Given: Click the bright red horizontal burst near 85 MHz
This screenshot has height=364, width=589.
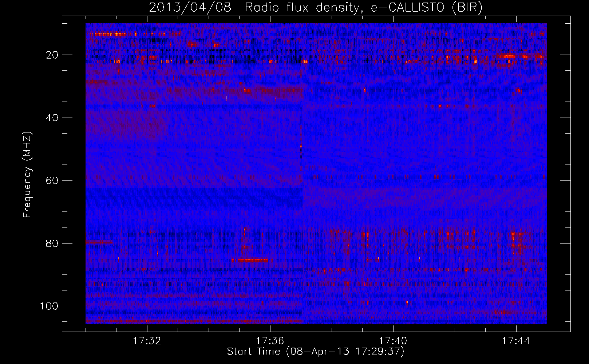Looking at the screenshot, I should (252, 260).
